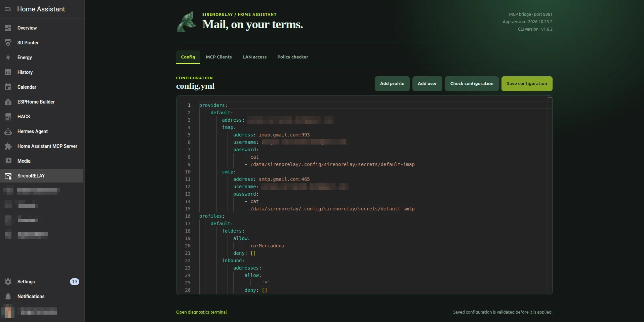Open the Media player icon

tap(8, 161)
